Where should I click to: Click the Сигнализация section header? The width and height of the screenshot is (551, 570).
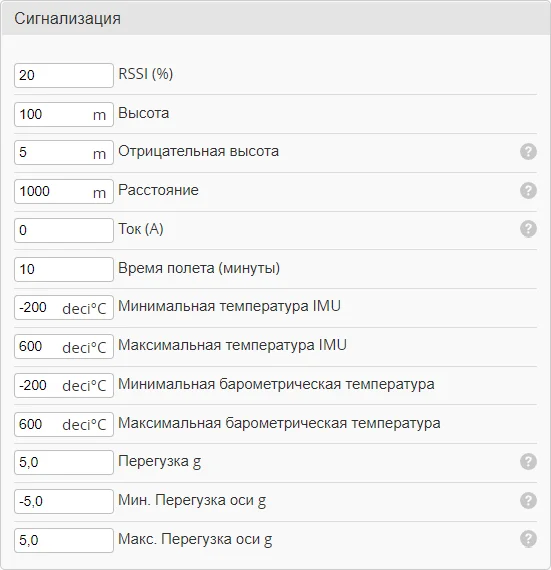coord(276,18)
